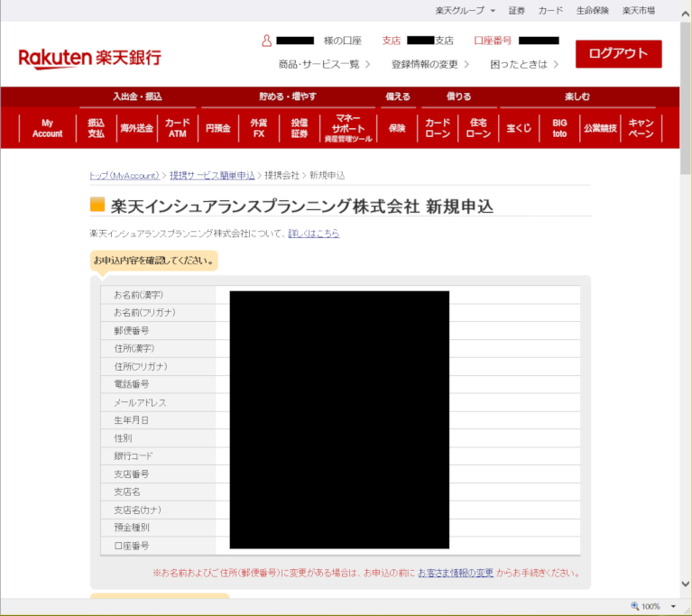This screenshot has width=692, height=616.
Task: Click the account holder person icon
Action: point(266,41)
